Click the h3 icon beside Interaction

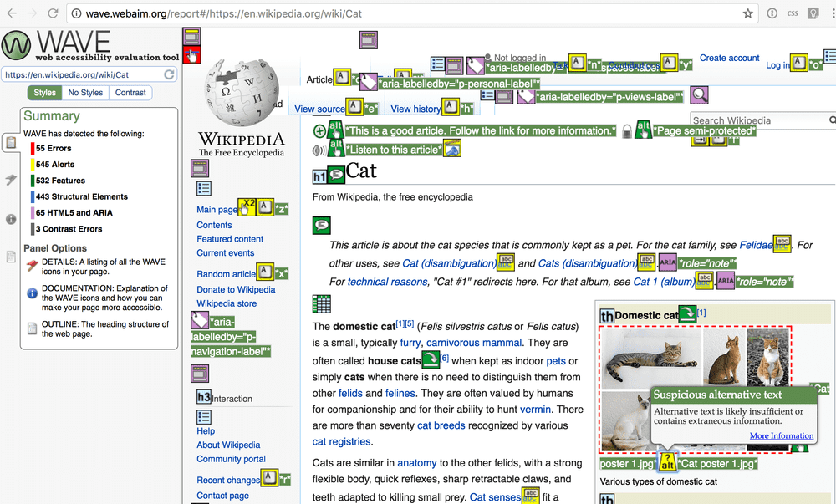pyautogui.click(x=204, y=397)
